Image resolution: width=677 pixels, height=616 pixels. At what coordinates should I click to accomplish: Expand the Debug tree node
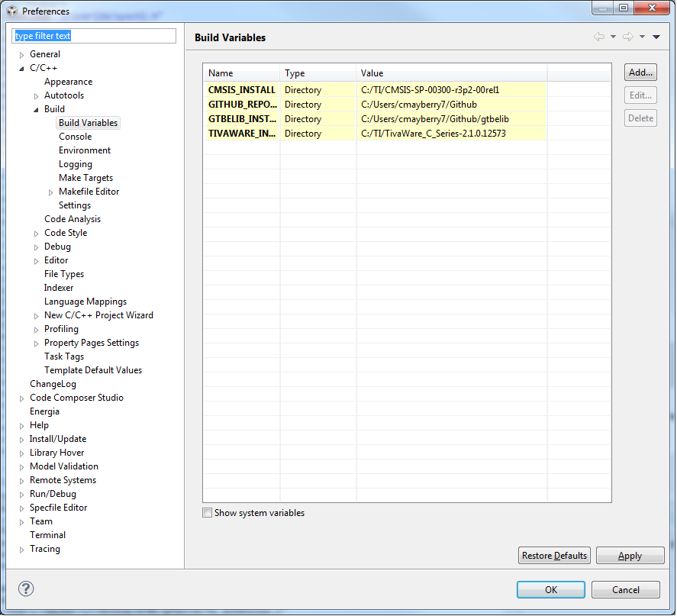[37, 247]
